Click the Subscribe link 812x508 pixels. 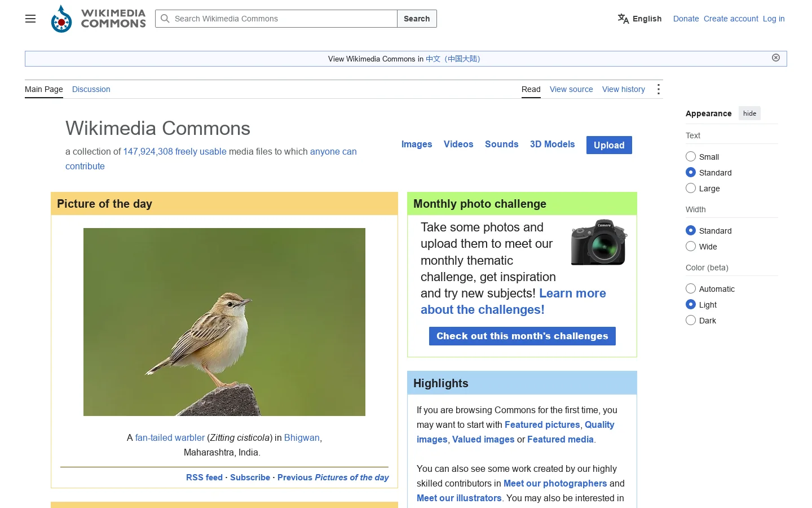[250, 478]
